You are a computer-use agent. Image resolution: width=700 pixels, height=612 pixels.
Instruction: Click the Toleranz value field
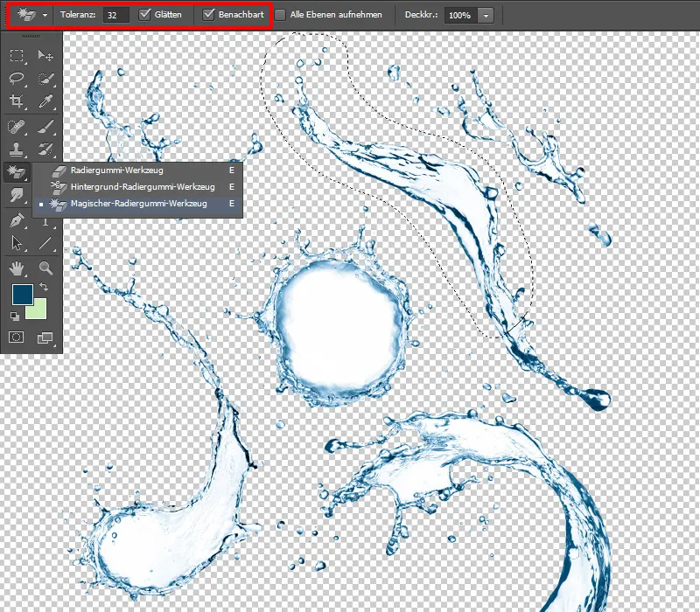click(116, 15)
